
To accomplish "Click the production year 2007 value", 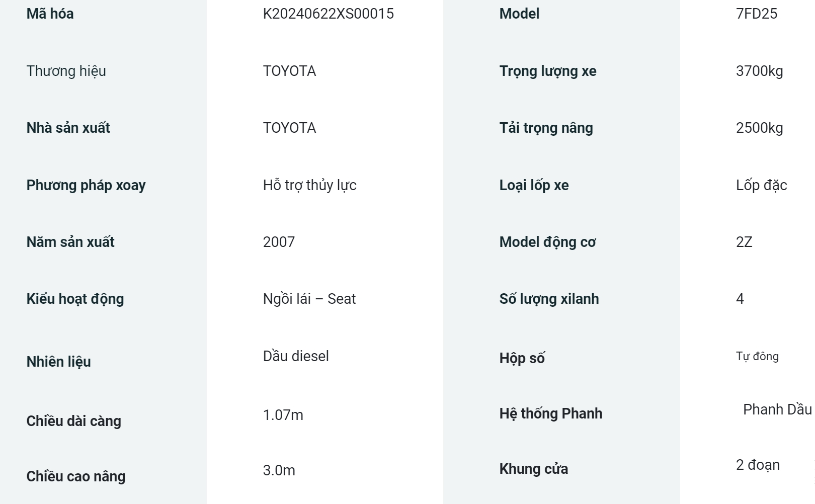I will click(x=279, y=242).
